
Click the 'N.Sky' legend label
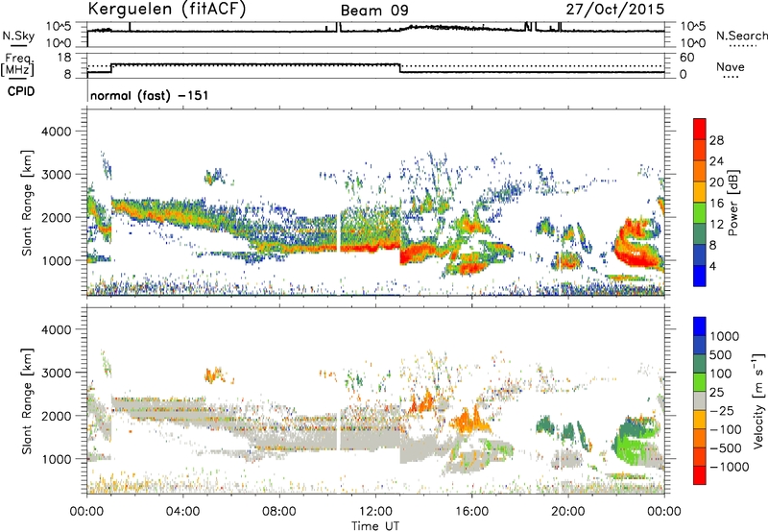[18, 36]
